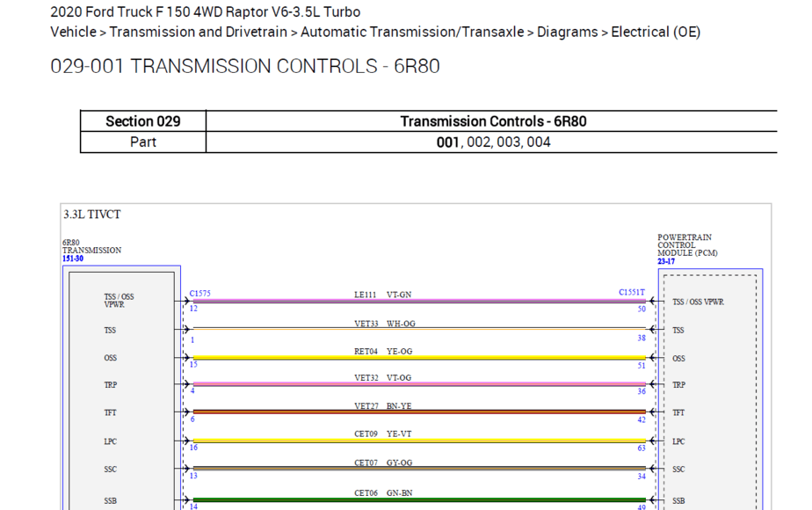Open Part 002 of Section 029
The height and width of the screenshot is (510, 812).
pyautogui.click(x=480, y=142)
